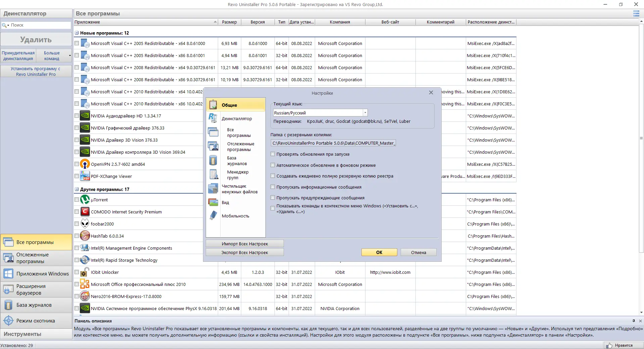Click Отмена in the Настройки dialog
Screen dimensions: 644x349
point(418,252)
